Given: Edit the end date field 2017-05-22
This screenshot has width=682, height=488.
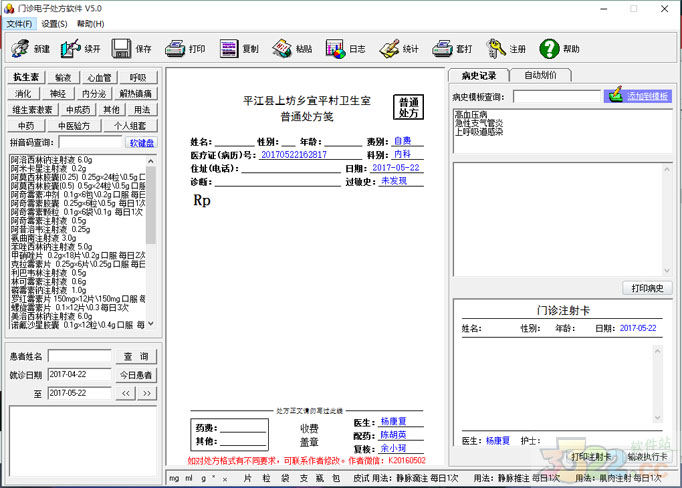Looking at the screenshot, I should [x=80, y=393].
